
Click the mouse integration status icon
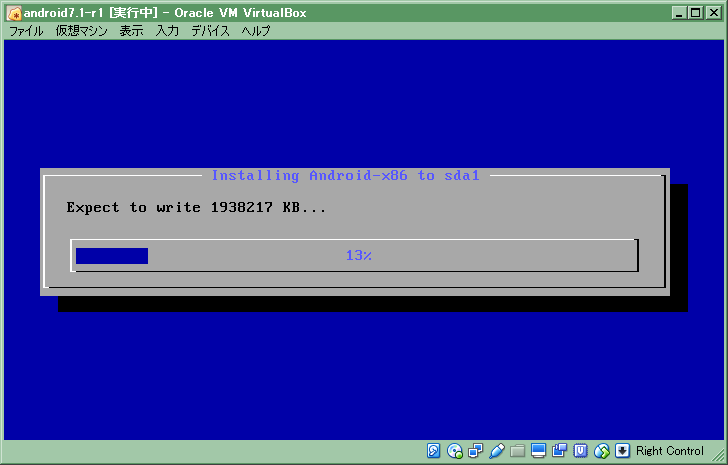point(602,451)
